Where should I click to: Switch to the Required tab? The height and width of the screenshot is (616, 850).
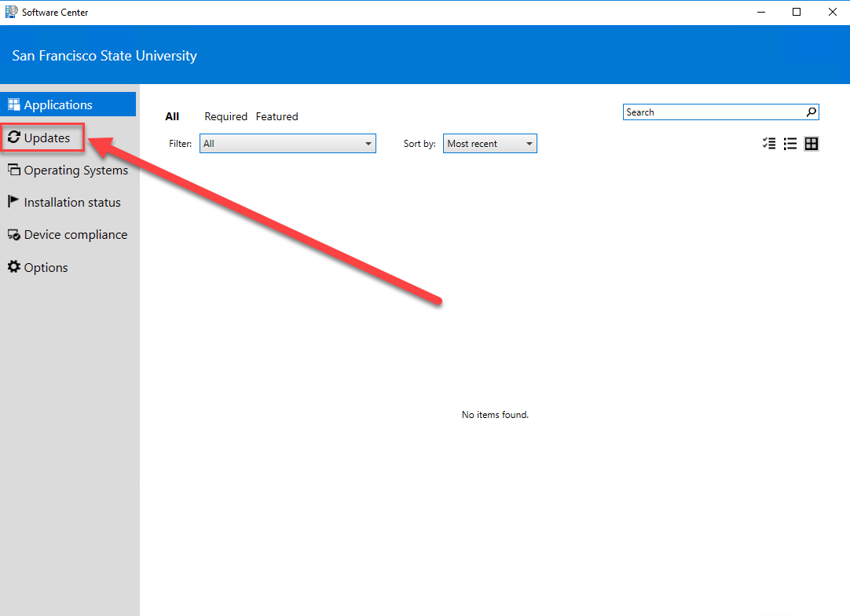[225, 116]
